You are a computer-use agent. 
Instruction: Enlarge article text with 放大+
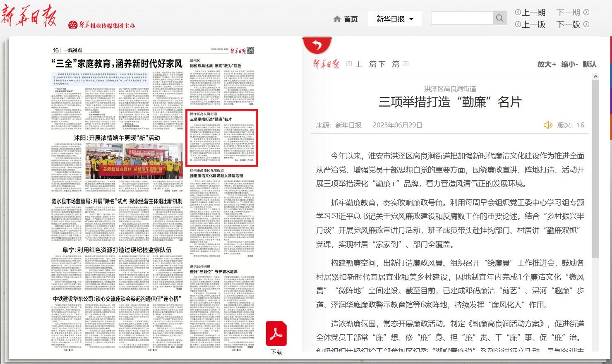pos(546,64)
